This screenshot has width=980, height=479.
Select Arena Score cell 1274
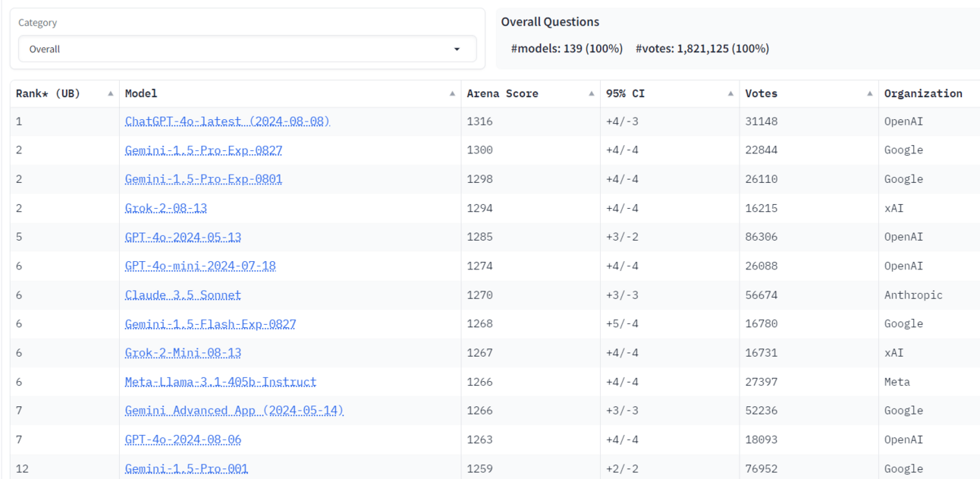point(530,266)
